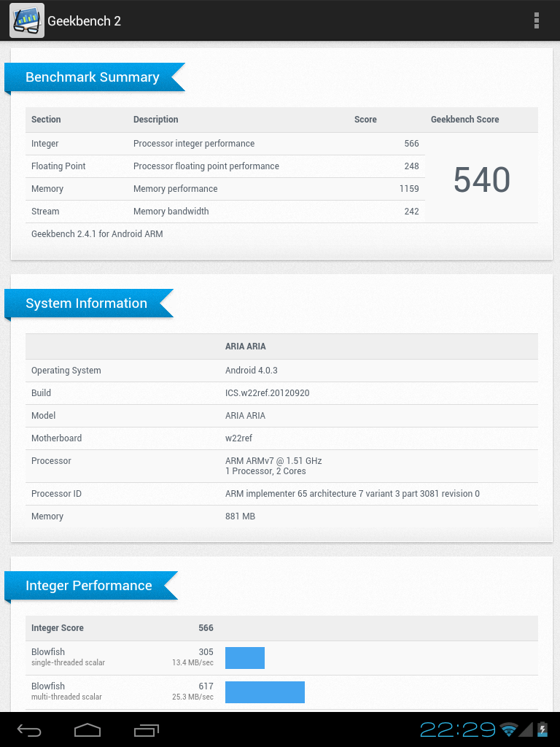This screenshot has width=560, height=747.
Task: Tap the Geekbench 2 app icon
Action: pos(26,20)
